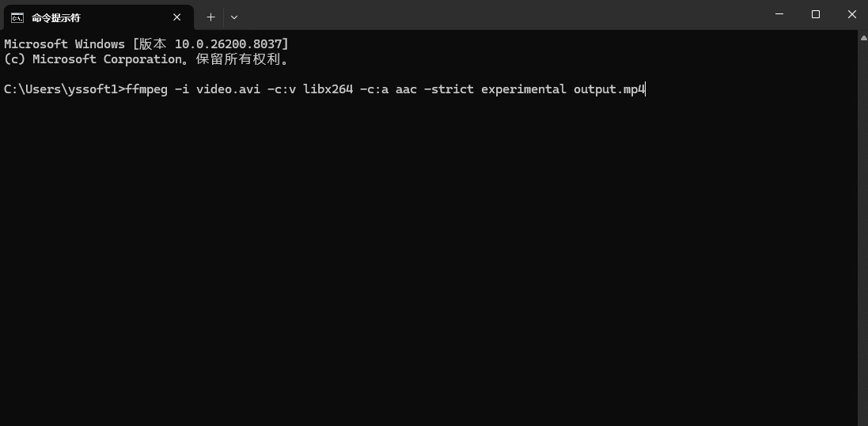Expand the new tab profile dropdown chevron
The height and width of the screenshot is (426, 868).
click(x=234, y=17)
